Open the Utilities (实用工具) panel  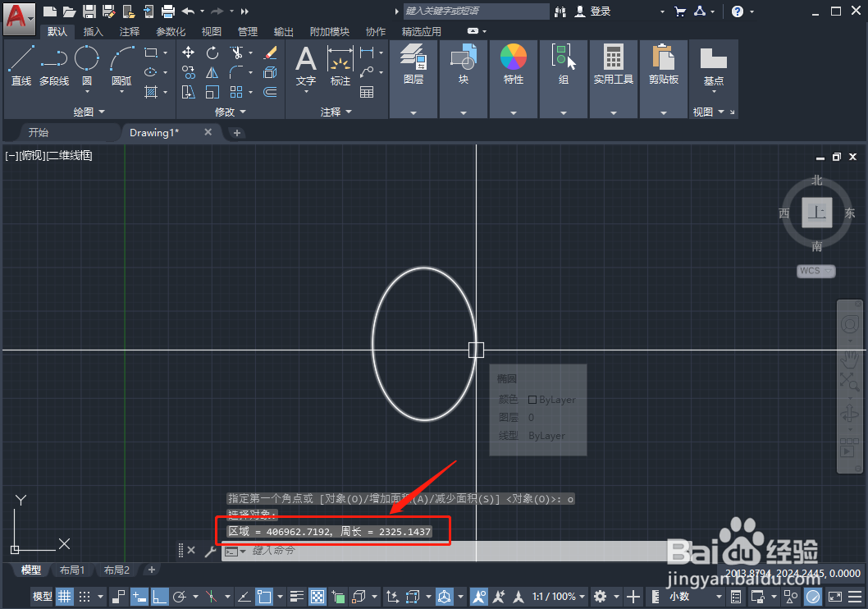click(x=614, y=79)
